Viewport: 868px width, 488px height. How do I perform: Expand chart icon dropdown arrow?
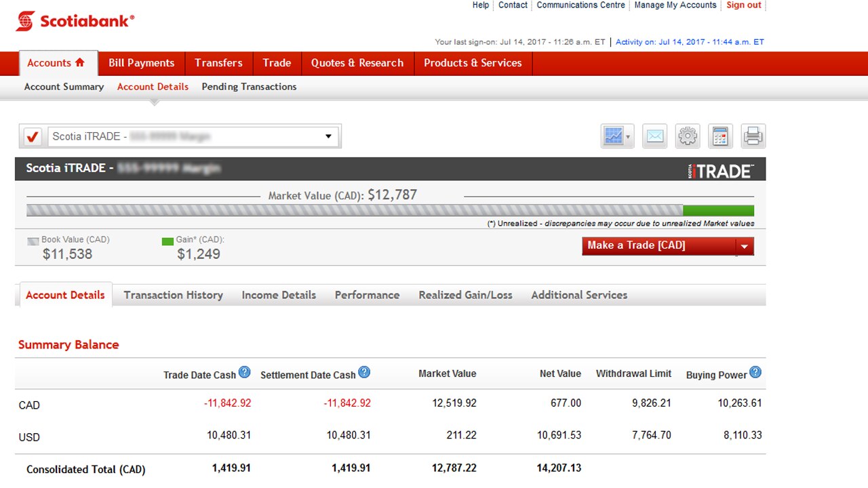coord(629,137)
